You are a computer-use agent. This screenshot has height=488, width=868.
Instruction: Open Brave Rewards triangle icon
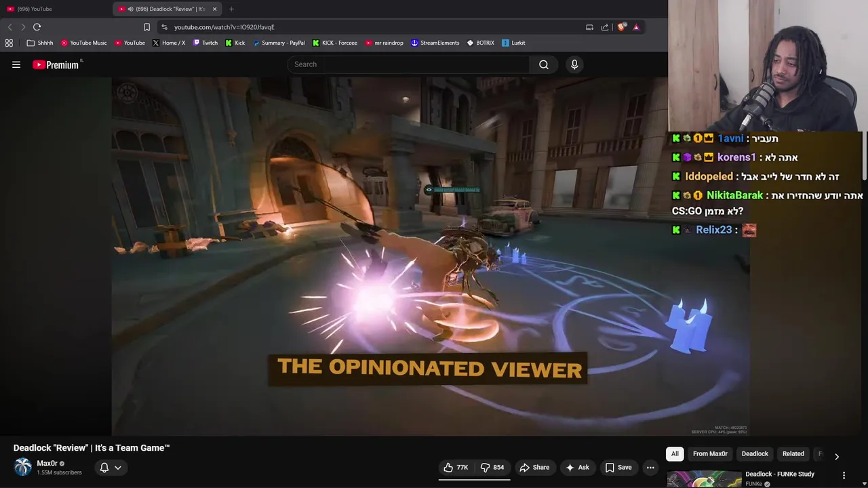(x=636, y=27)
